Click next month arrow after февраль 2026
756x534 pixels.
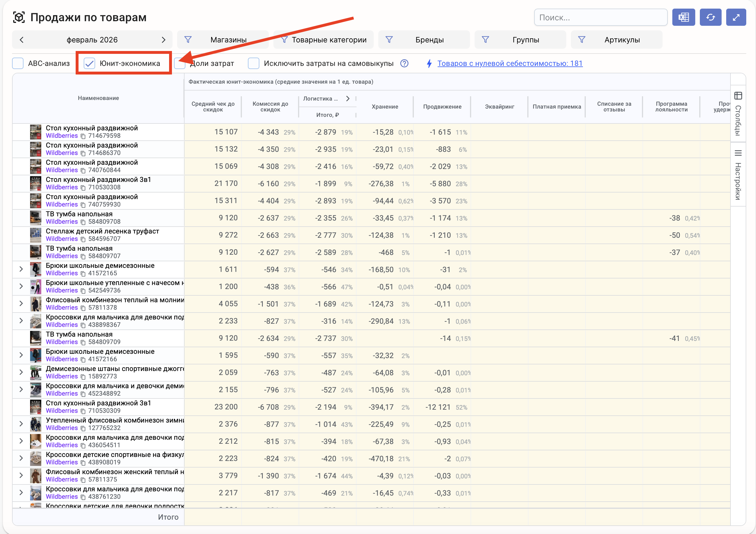pos(163,40)
